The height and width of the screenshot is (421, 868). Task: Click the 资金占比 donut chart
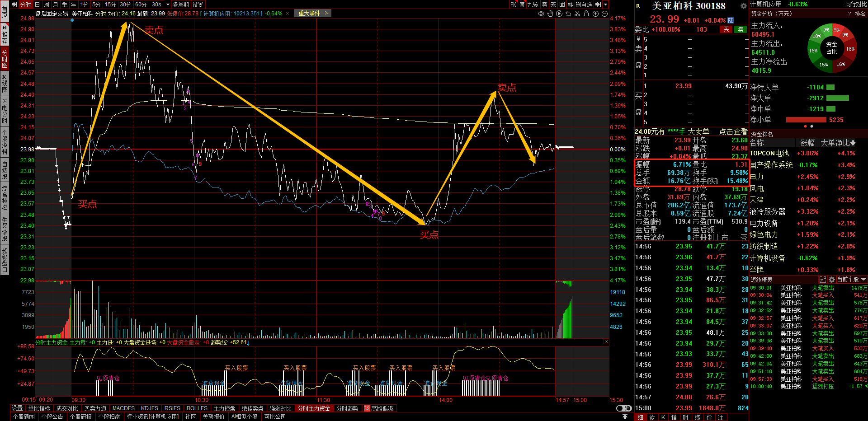coord(831,48)
